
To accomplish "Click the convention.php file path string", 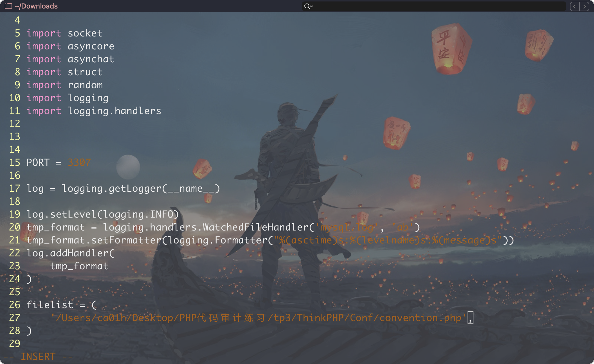I will 258,318.
